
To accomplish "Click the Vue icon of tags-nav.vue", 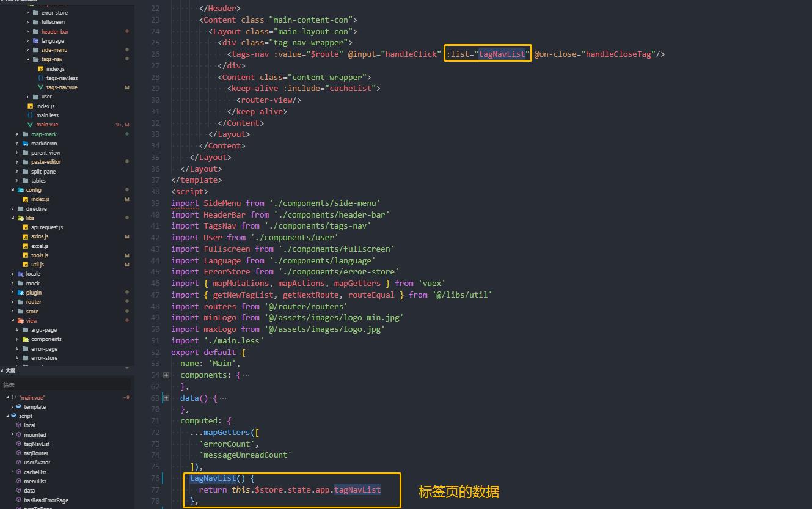I will [40, 87].
